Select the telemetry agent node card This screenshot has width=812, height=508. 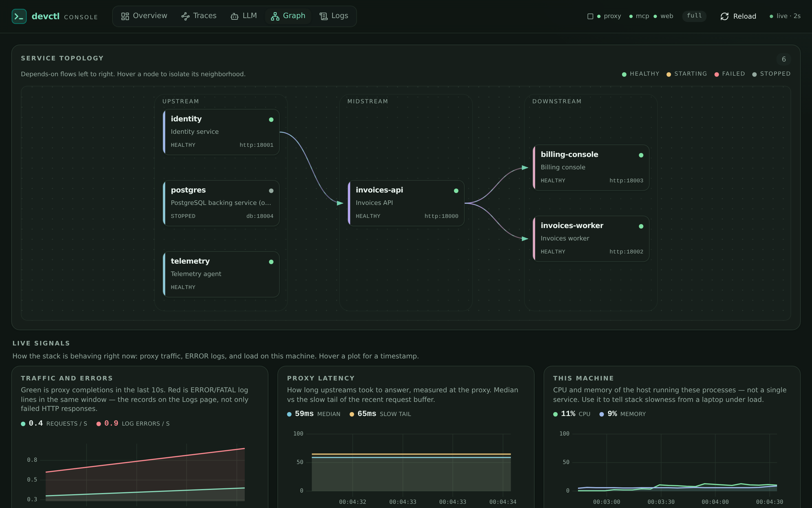221,275
